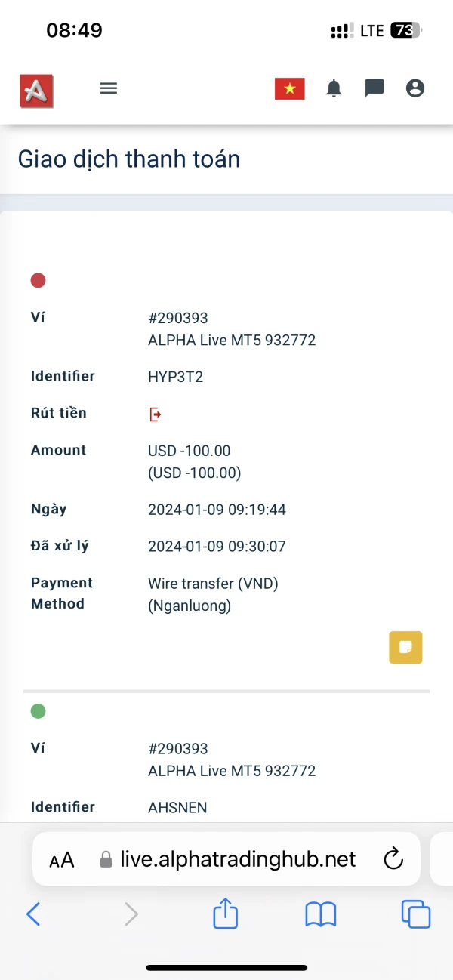Open the hamburger navigation menu
The height and width of the screenshot is (980, 453).
tap(109, 88)
